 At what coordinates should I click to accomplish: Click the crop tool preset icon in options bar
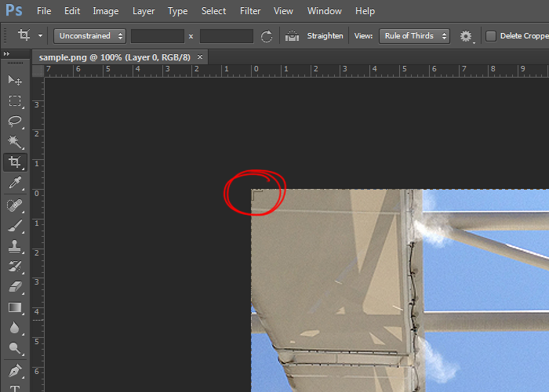pyautogui.click(x=24, y=35)
